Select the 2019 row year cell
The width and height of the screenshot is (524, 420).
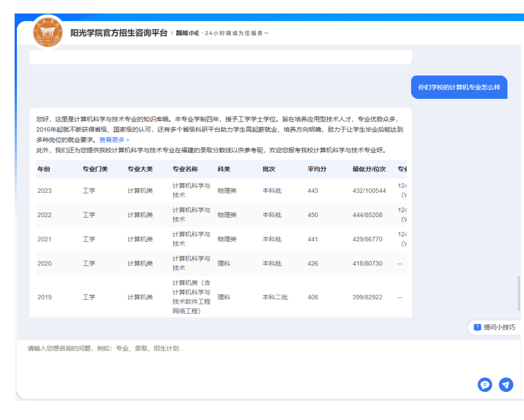pyautogui.click(x=44, y=297)
